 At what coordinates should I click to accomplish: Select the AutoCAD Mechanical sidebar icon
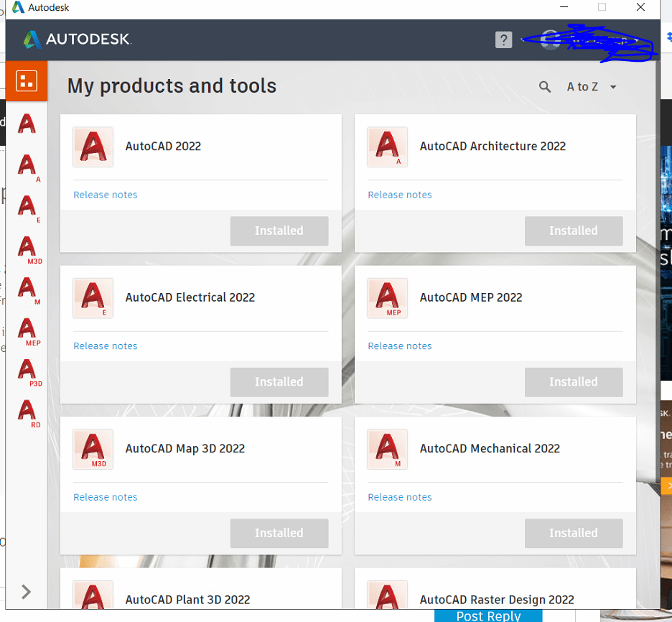[x=28, y=290]
